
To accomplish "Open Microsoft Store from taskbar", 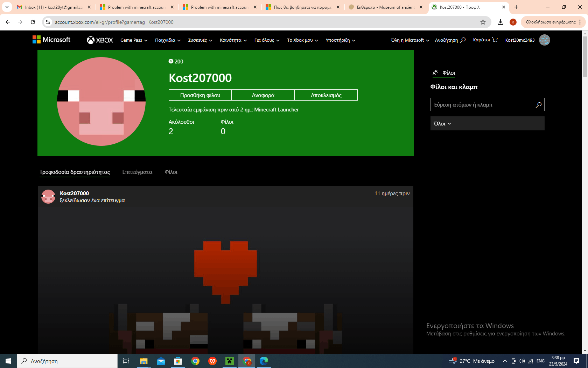I will [x=178, y=361].
